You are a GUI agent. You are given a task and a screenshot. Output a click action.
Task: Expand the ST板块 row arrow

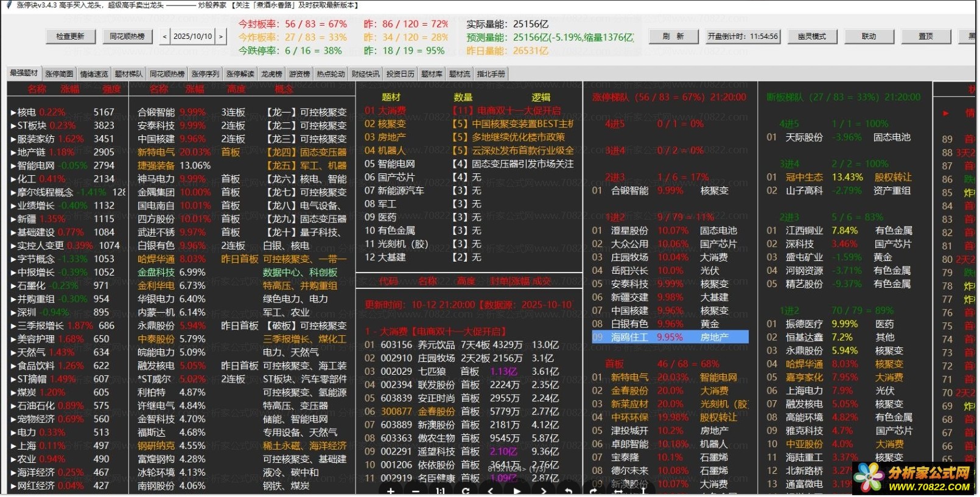tap(13, 126)
